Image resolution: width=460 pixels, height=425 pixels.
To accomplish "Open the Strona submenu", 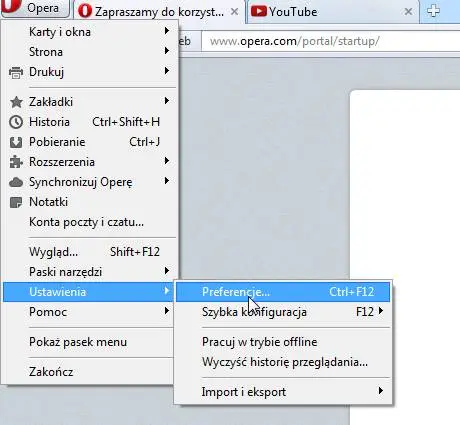I will tap(90, 52).
